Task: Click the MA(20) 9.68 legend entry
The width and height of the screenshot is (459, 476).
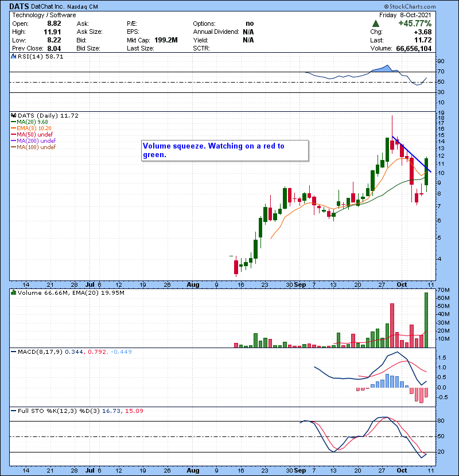Action: tap(29, 122)
